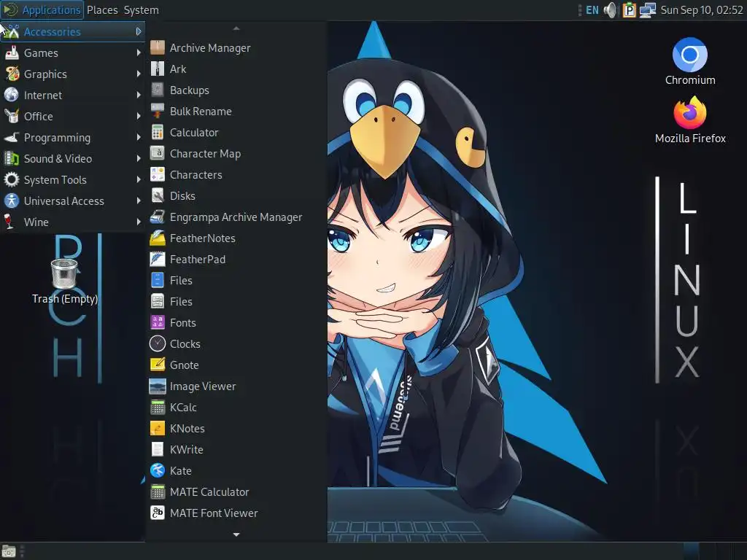Open Image Viewer
Screen dimensions: 747x560
(x=236, y=386)
